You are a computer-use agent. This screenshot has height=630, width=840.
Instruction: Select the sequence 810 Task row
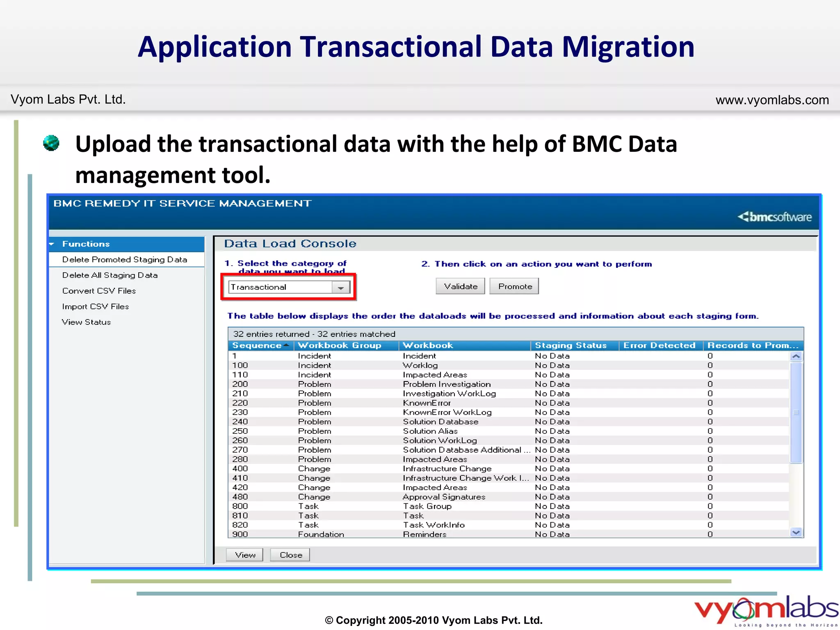coord(509,516)
